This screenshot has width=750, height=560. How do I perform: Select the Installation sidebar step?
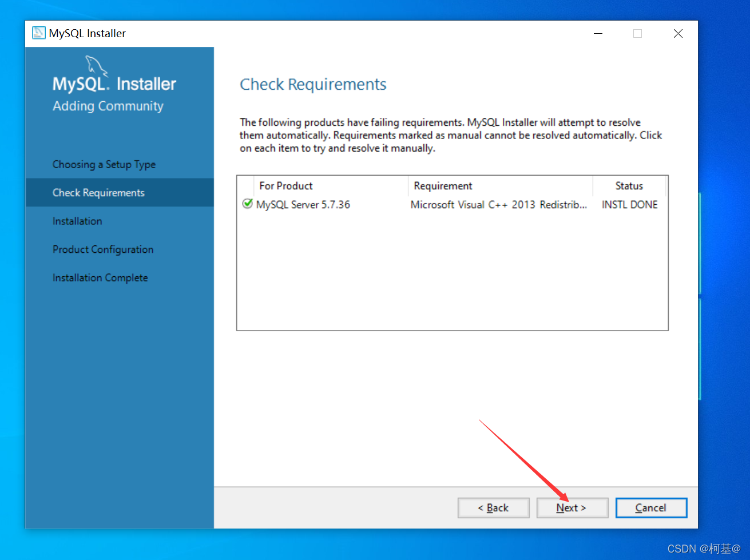tap(77, 221)
